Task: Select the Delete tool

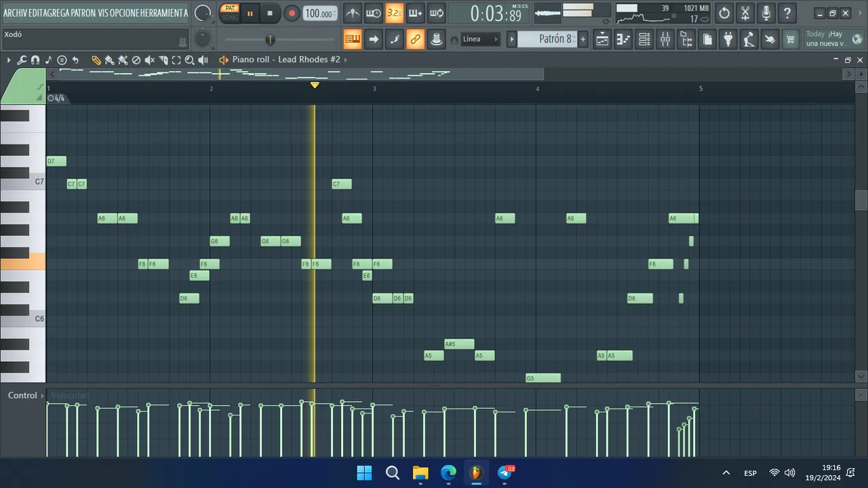Action: click(136, 60)
